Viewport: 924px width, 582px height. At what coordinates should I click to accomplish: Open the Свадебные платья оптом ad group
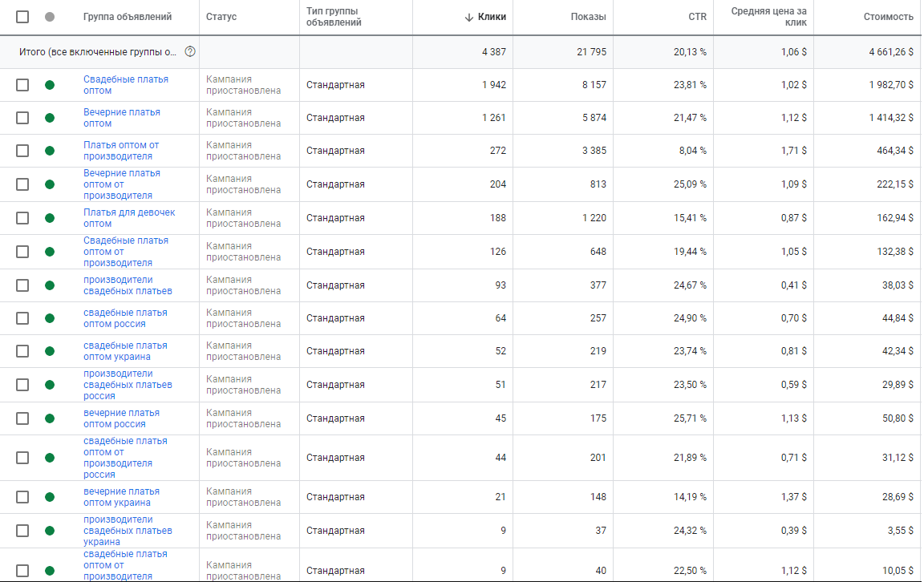point(125,85)
